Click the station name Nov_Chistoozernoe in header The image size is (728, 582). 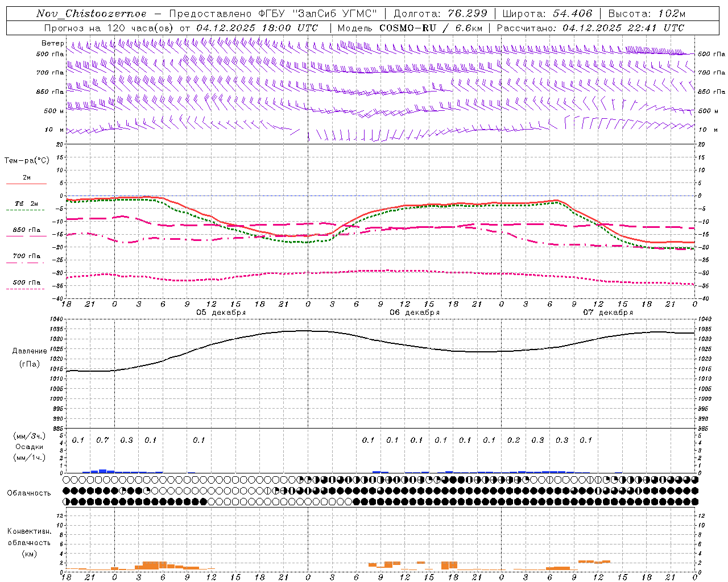(x=91, y=14)
